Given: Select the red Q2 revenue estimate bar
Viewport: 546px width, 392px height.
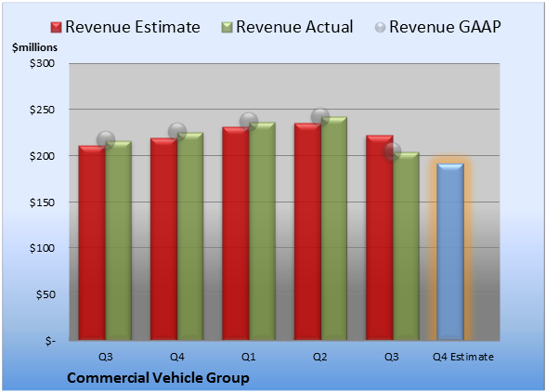Looking at the screenshot, I should click(x=307, y=231).
